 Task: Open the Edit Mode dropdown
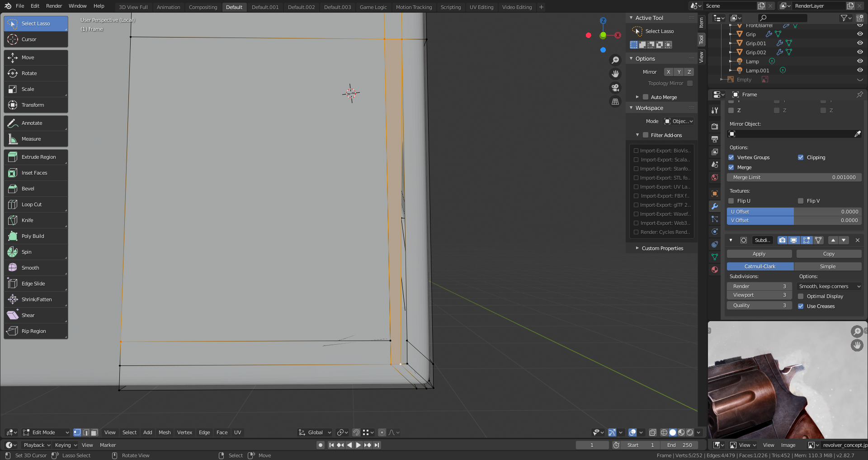coord(45,432)
